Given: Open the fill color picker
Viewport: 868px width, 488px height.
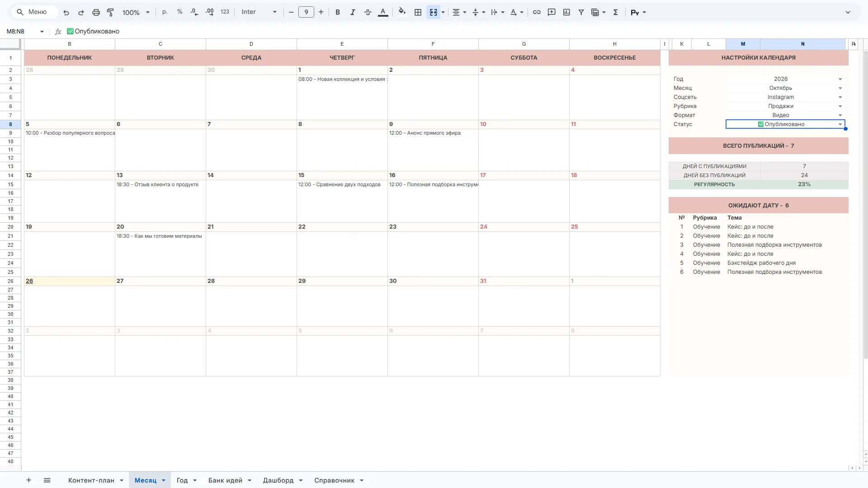Looking at the screenshot, I should click(x=402, y=12).
